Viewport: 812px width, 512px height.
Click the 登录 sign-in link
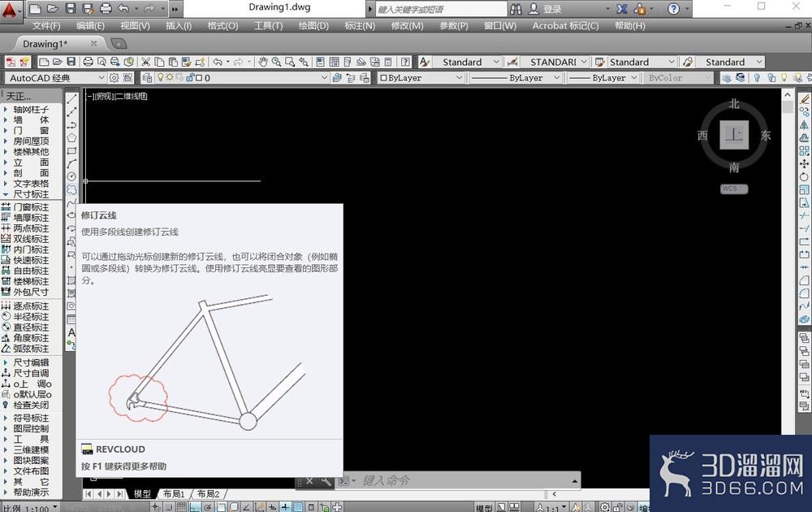[552, 9]
